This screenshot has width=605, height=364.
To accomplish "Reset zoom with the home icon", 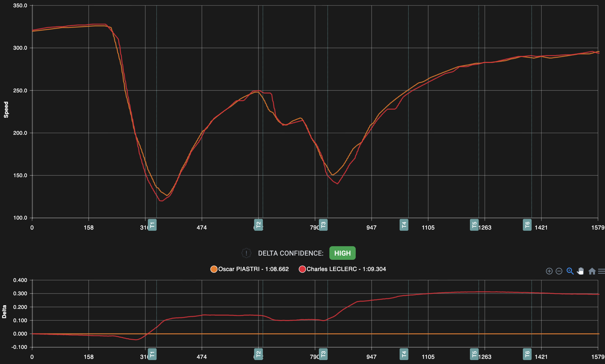I will point(592,271).
